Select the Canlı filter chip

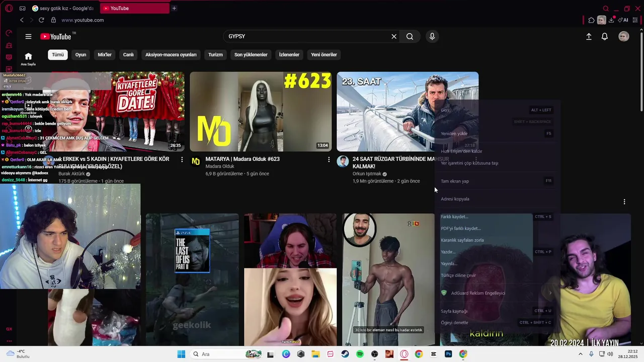(128, 54)
